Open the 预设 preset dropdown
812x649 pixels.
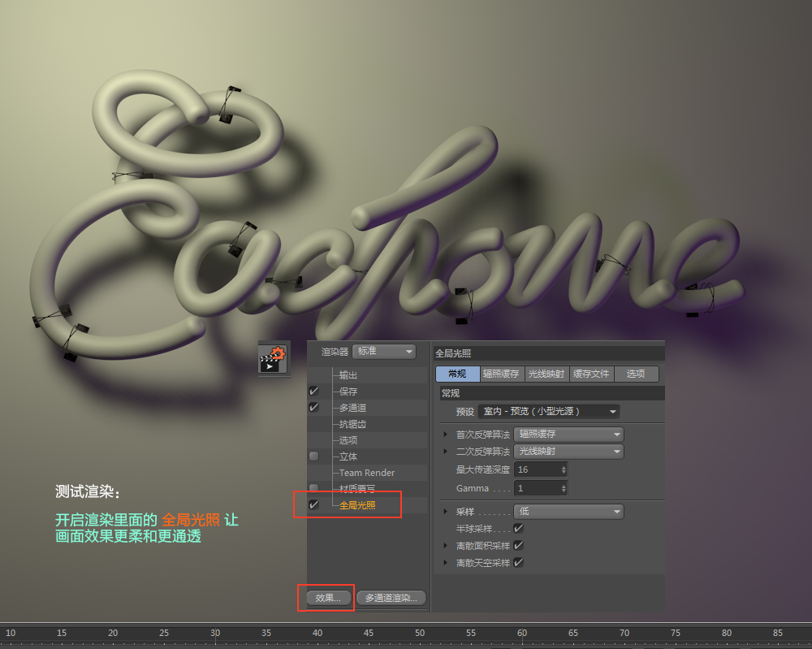coord(549,411)
